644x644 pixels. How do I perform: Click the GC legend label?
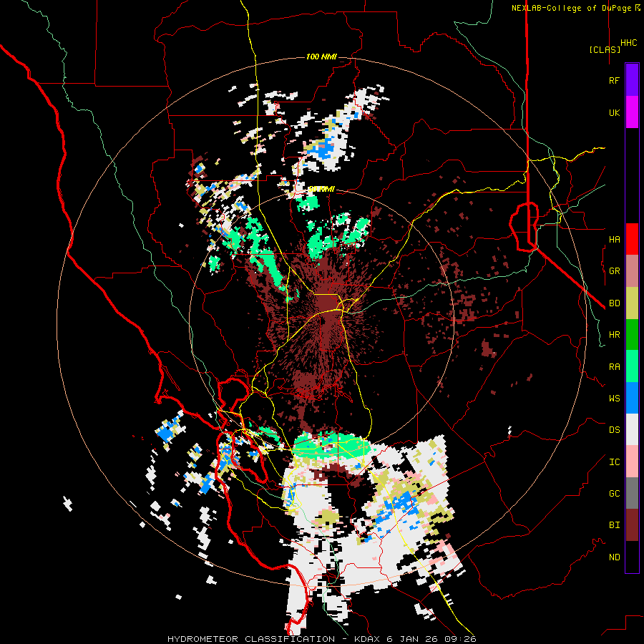pos(614,494)
